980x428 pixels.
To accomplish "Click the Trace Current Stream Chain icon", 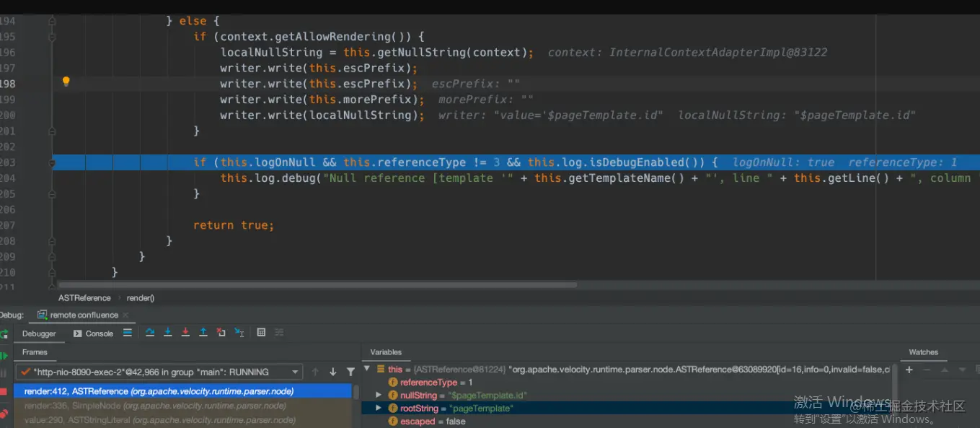I will tap(279, 333).
